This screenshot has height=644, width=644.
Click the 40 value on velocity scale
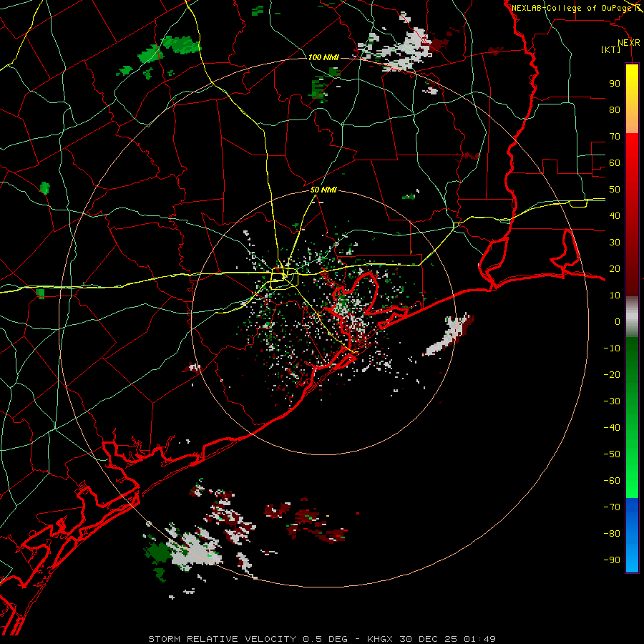[x=615, y=215]
